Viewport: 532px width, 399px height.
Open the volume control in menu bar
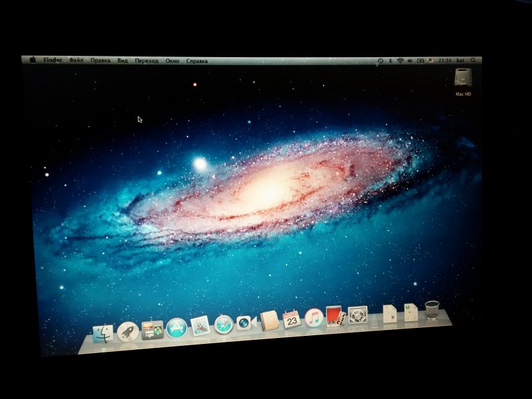click(x=410, y=61)
